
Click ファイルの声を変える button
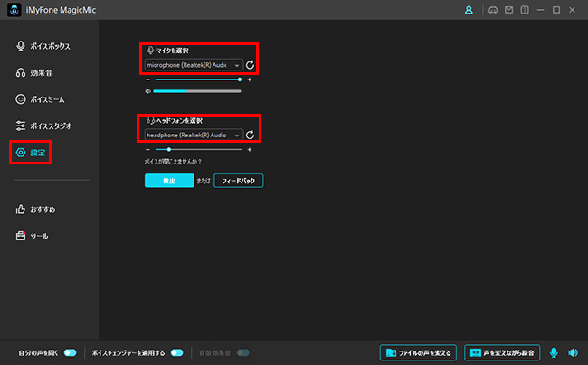(x=418, y=352)
